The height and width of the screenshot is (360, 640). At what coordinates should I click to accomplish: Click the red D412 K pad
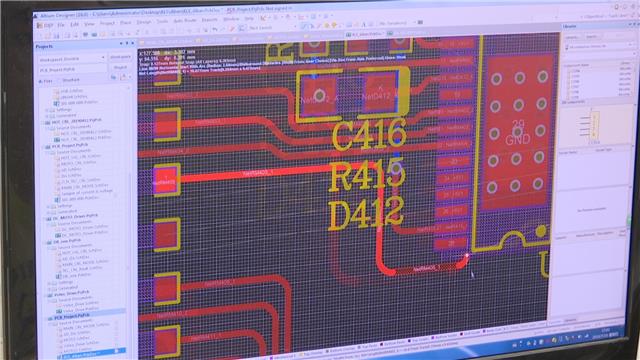(380, 94)
